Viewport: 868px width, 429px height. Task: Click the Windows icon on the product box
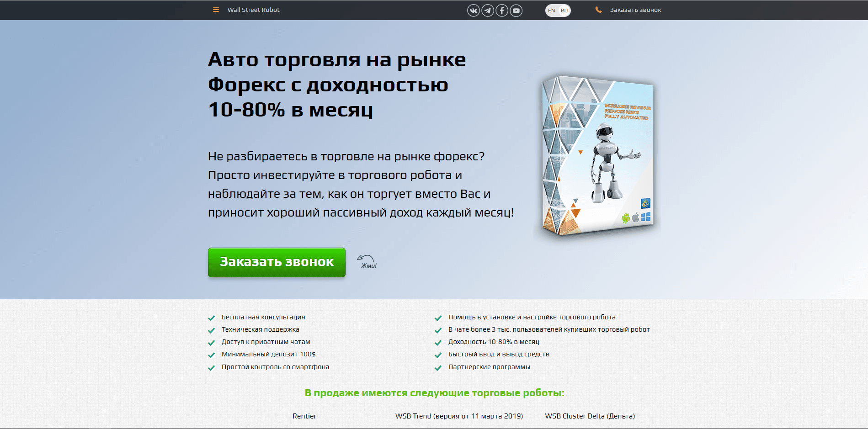coord(646,216)
